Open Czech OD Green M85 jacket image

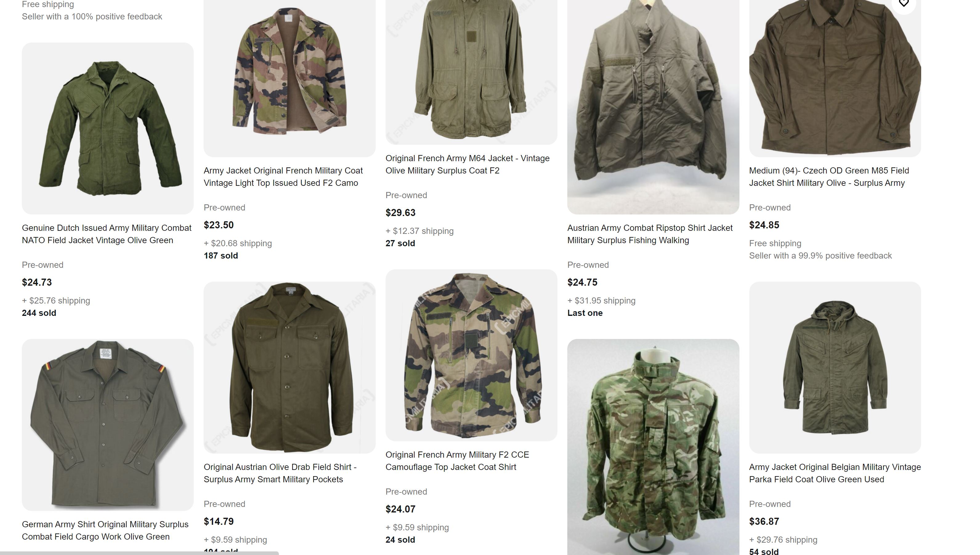coord(835,78)
